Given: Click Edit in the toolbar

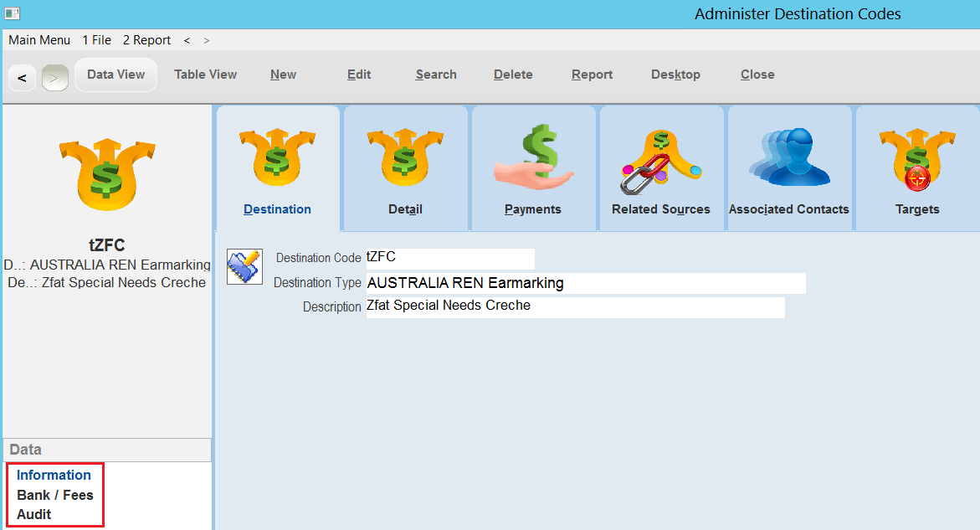Looking at the screenshot, I should click(x=359, y=75).
